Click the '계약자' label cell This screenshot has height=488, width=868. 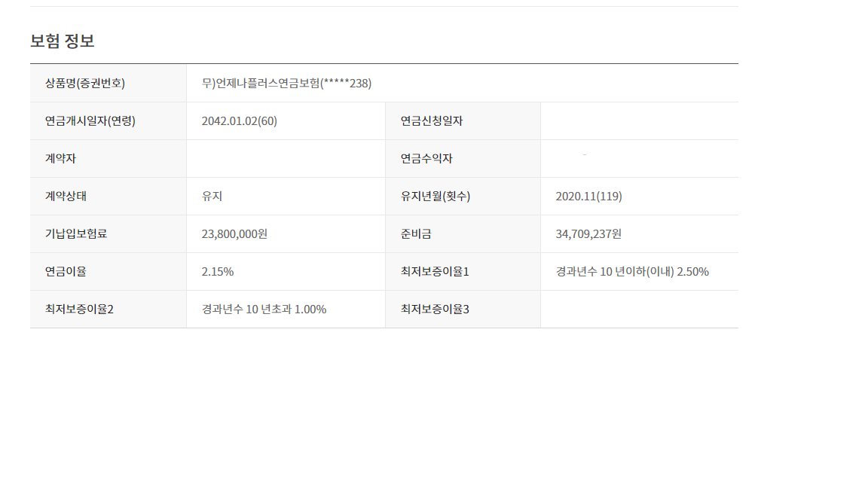tap(108, 158)
